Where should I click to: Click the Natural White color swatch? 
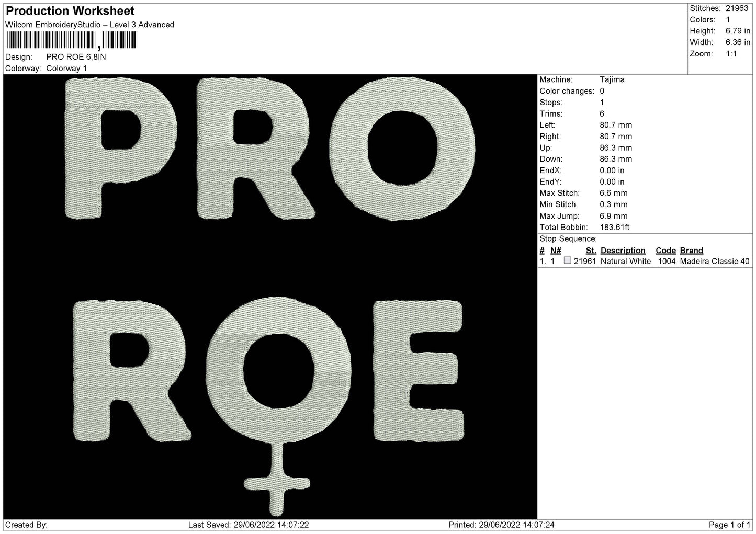coord(567,260)
